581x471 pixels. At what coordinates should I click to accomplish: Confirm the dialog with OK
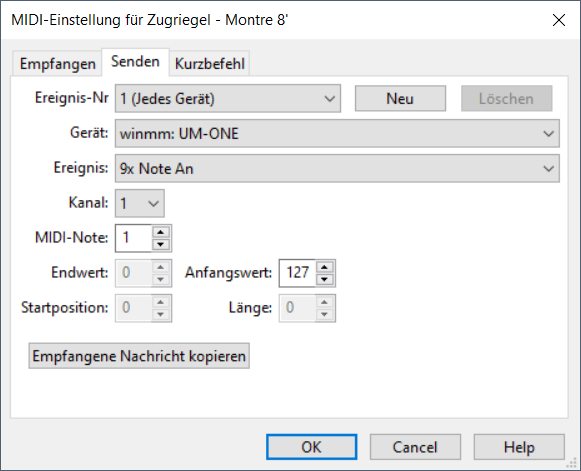coord(311,447)
